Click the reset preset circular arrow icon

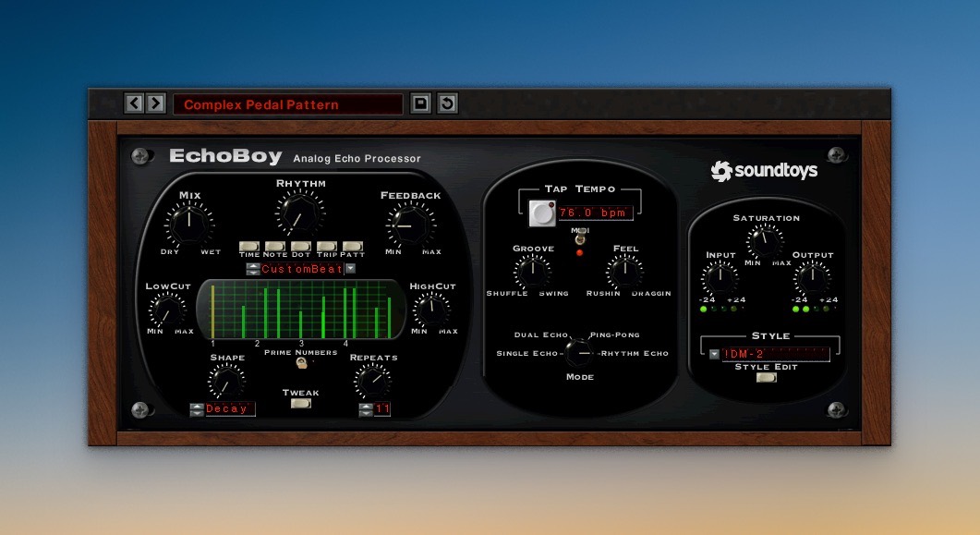pyautogui.click(x=447, y=103)
